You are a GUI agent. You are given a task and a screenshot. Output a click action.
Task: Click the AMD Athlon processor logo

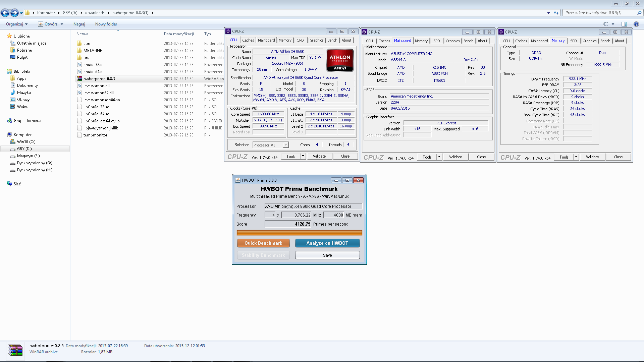(x=340, y=60)
